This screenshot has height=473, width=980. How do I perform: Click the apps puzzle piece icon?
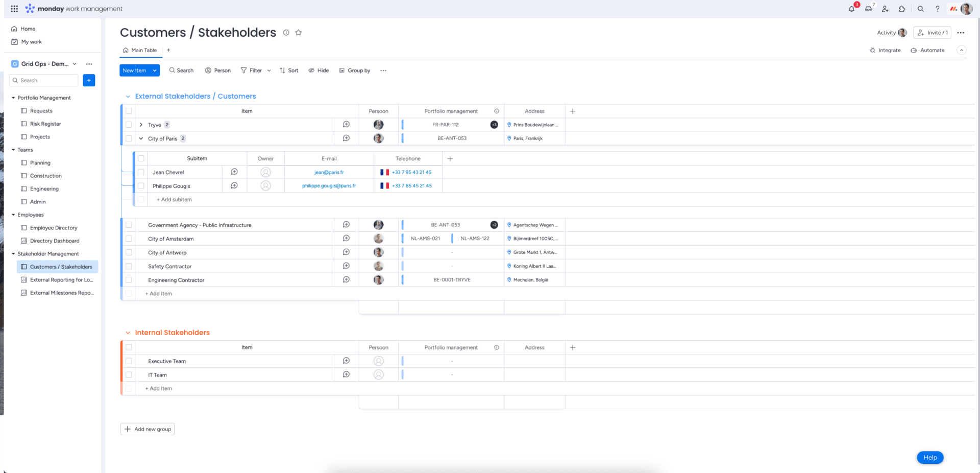tap(902, 9)
